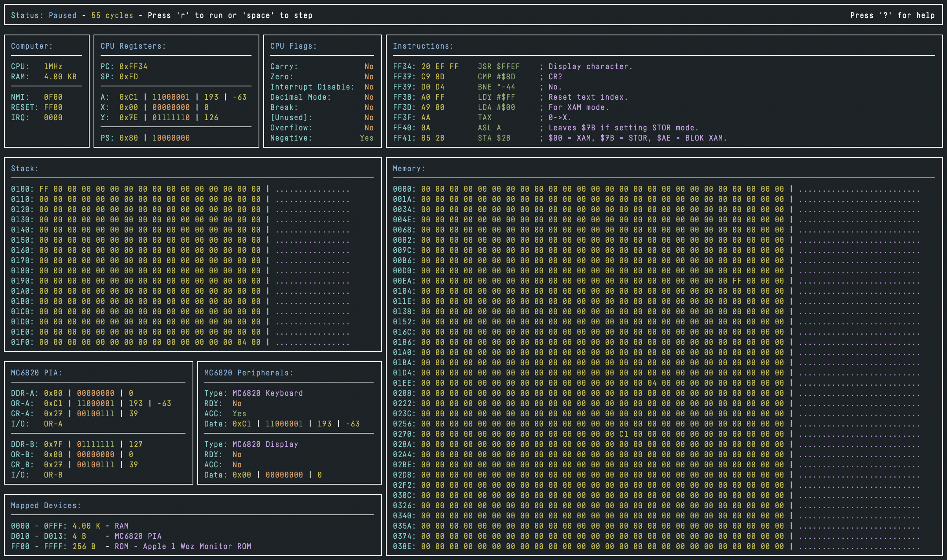Screen dimensions: 947x560
Task: Click the MC6820 Keyboard type label
Action: (267, 393)
